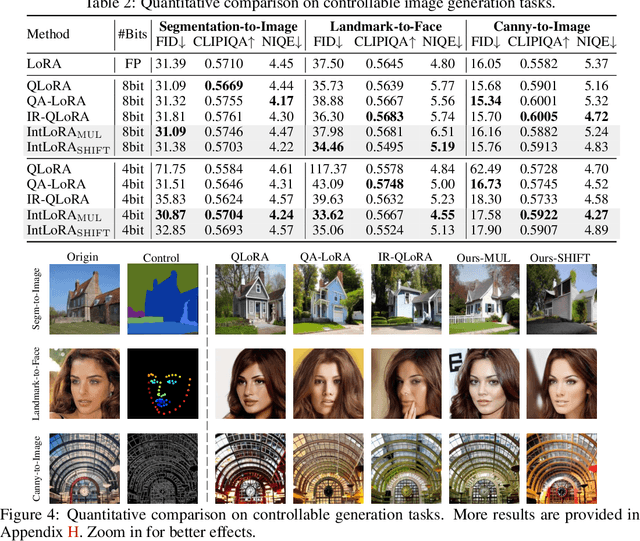Open Ours-SHIFT orange Canny-to-Image result

[x=562, y=468]
